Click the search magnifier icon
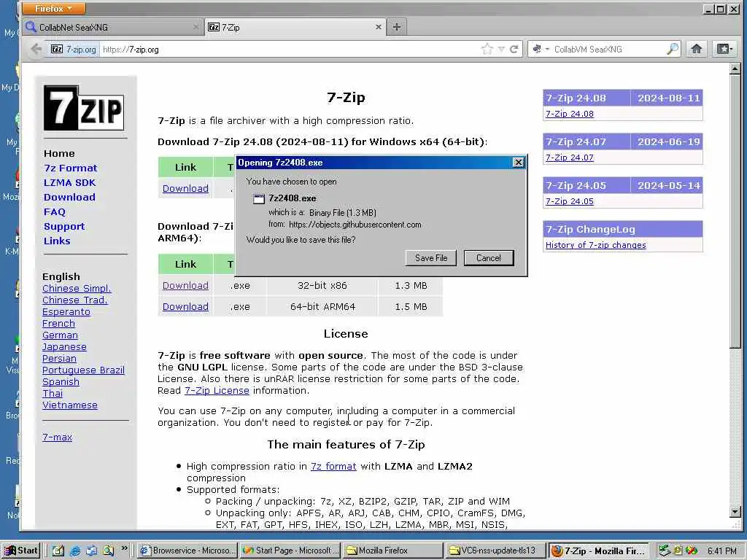The width and height of the screenshot is (747, 560). tap(672, 49)
